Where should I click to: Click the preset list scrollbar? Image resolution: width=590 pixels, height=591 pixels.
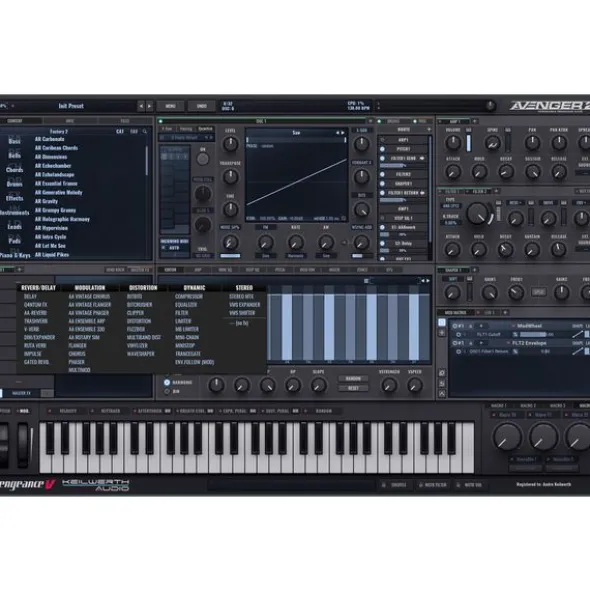[x=147, y=160]
